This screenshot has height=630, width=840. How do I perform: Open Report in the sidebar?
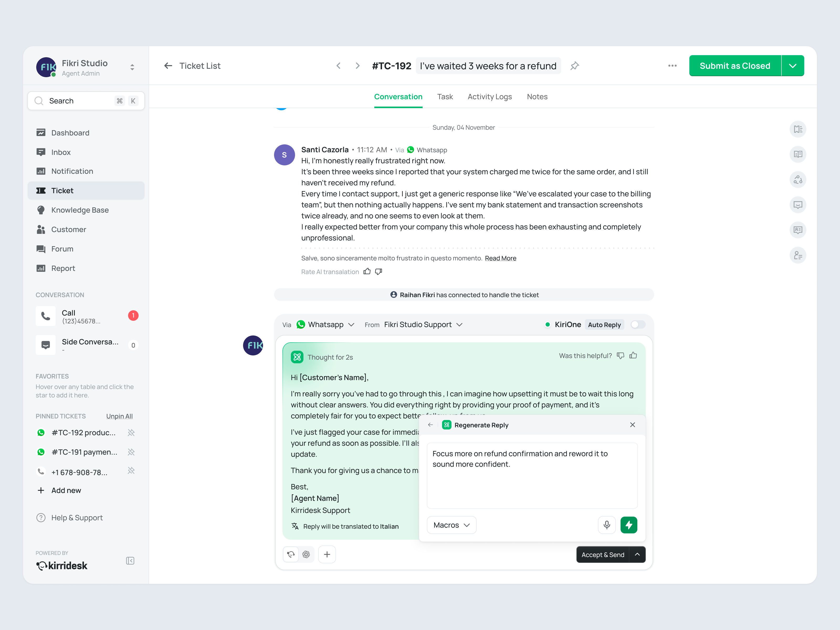pos(86,268)
